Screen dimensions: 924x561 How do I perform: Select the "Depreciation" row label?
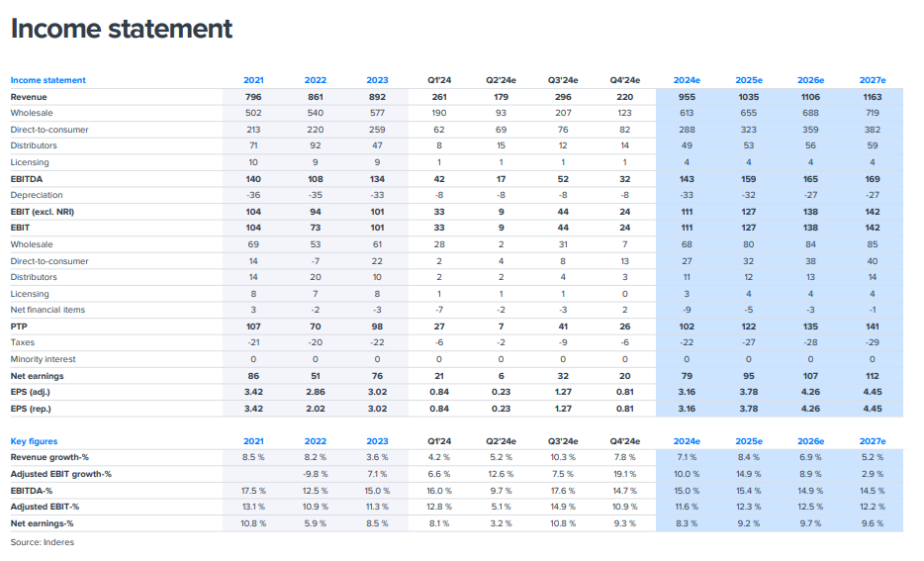coord(37,195)
